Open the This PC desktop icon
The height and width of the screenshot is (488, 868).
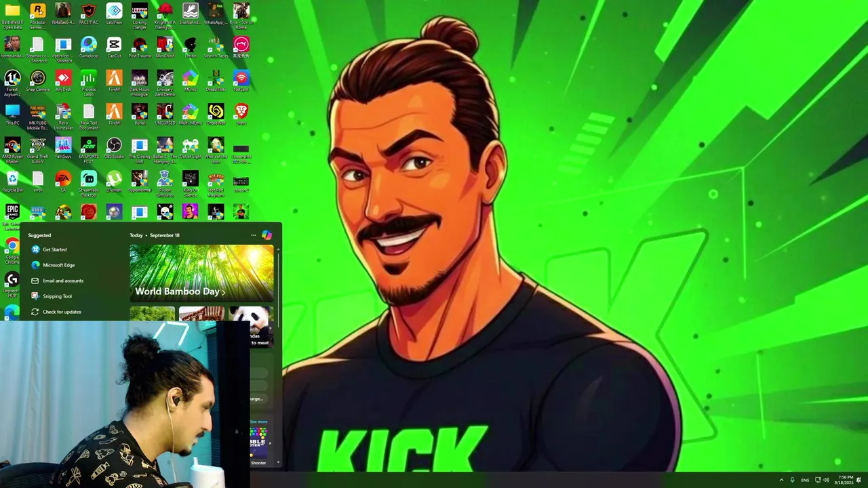(x=12, y=115)
